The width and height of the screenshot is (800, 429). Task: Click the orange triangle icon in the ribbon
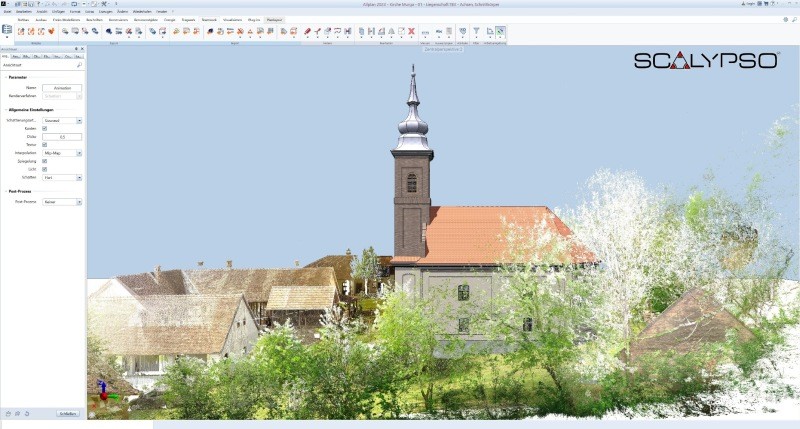tap(250, 32)
